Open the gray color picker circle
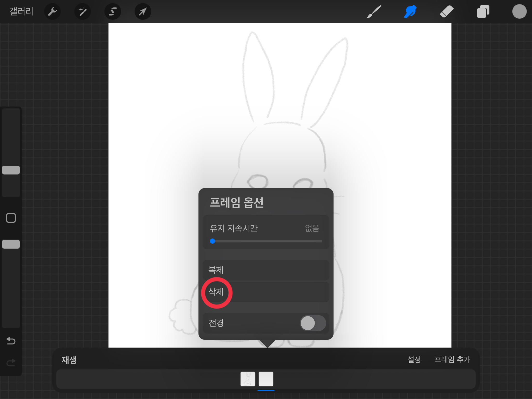This screenshot has width=532, height=399. pyautogui.click(x=519, y=11)
